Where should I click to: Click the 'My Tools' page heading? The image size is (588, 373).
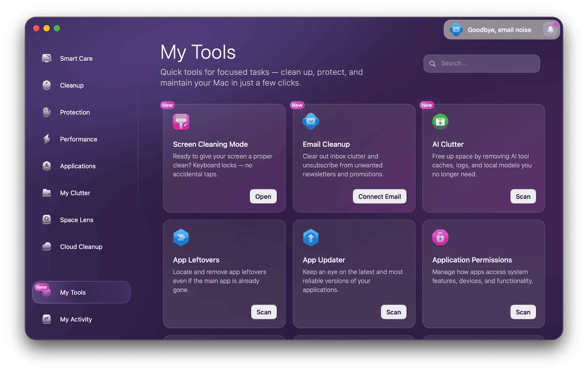coord(198,52)
